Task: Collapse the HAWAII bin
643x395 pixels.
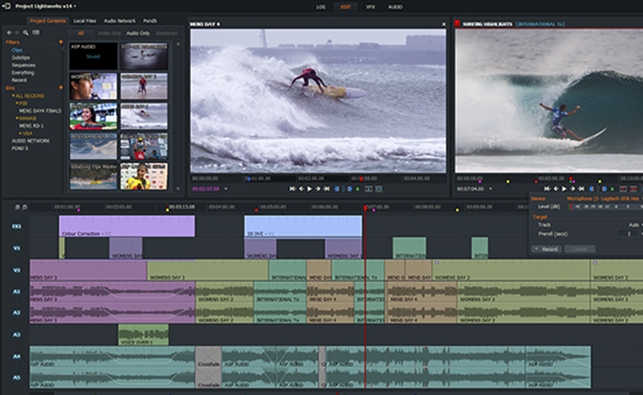Action: tap(17, 118)
